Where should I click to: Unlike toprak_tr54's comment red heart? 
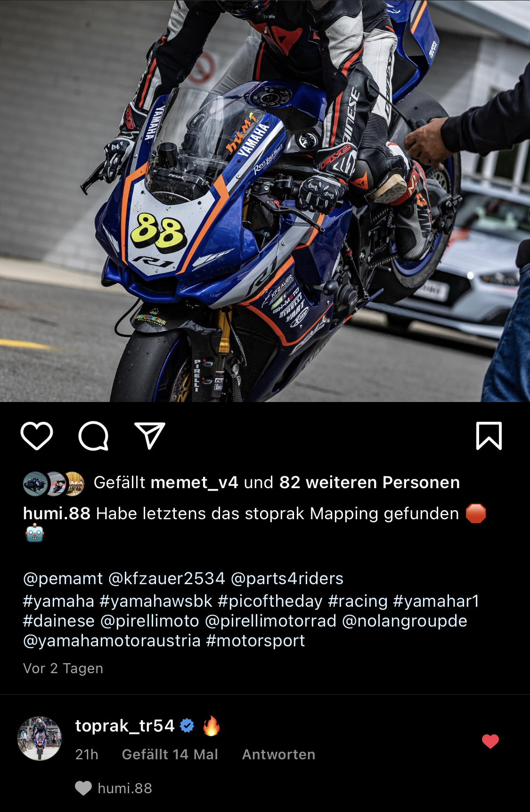tap(490, 741)
